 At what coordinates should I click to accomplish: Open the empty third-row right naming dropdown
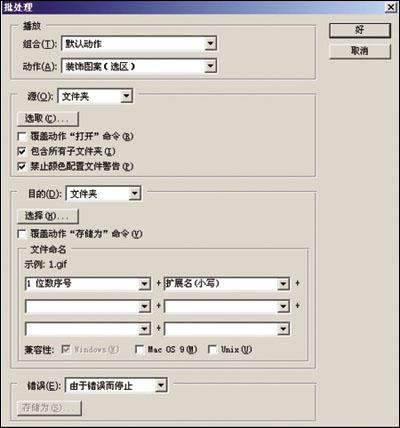pyautogui.click(x=227, y=329)
